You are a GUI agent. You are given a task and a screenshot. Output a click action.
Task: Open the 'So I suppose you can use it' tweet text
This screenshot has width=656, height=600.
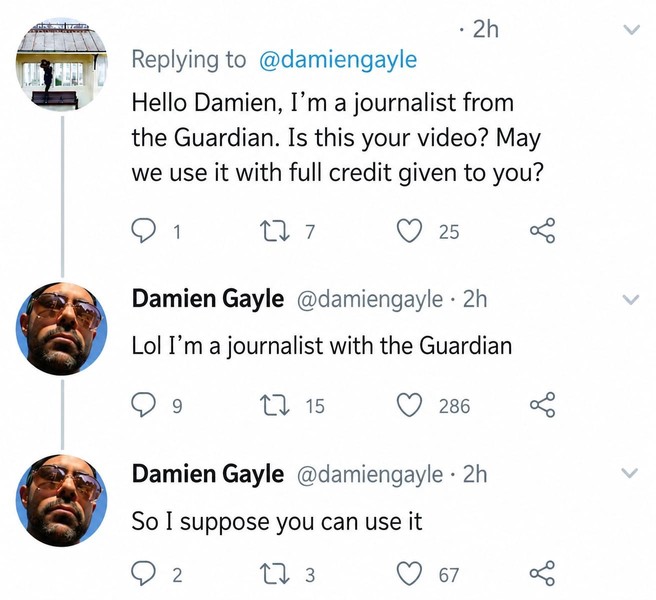[277, 522]
